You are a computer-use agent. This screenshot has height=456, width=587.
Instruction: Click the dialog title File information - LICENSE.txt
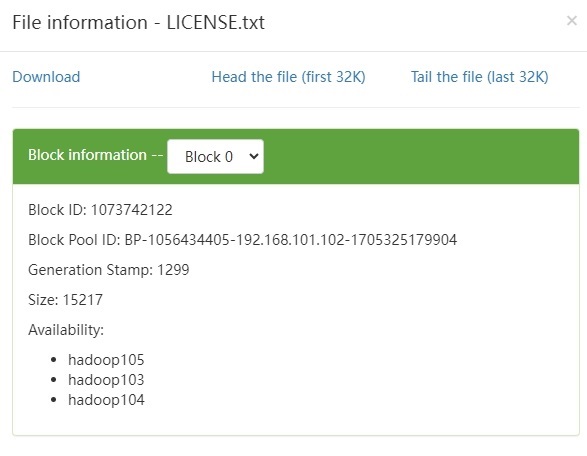coord(139,22)
